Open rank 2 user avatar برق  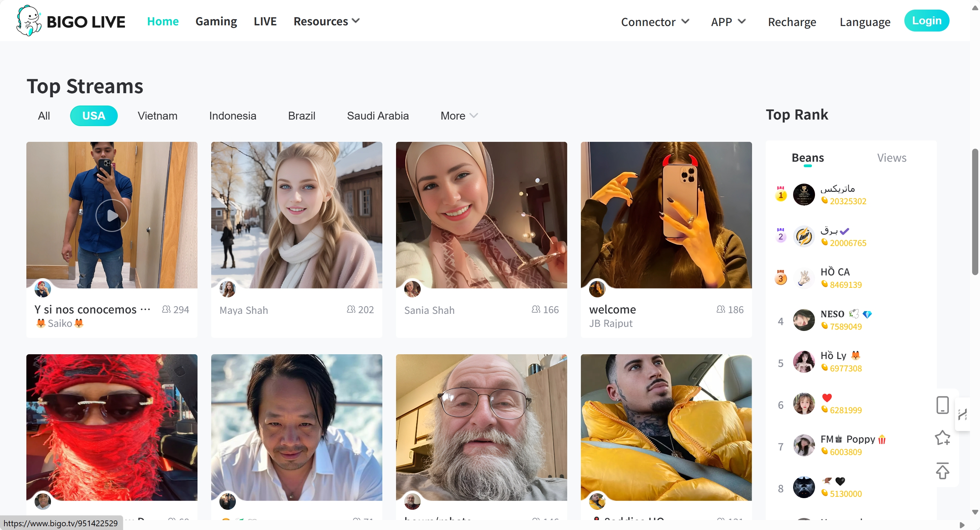pyautogui.click(x=804, y=236)
